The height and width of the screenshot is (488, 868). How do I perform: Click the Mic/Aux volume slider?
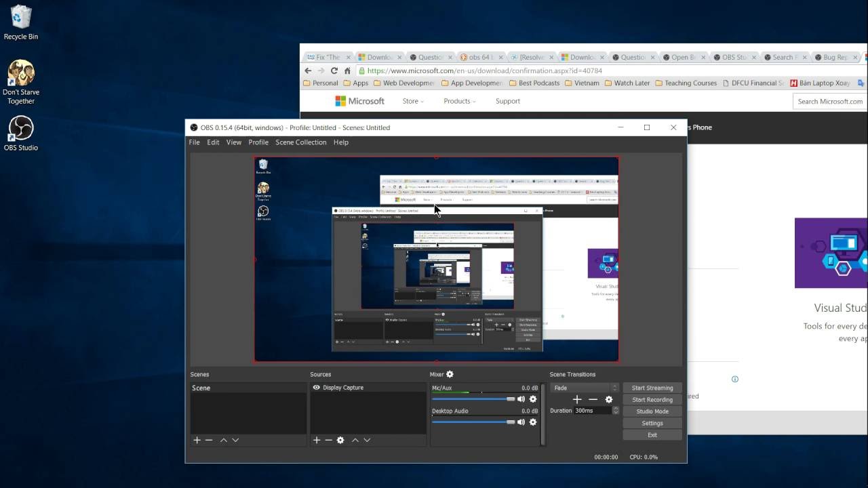click(473, 399)
